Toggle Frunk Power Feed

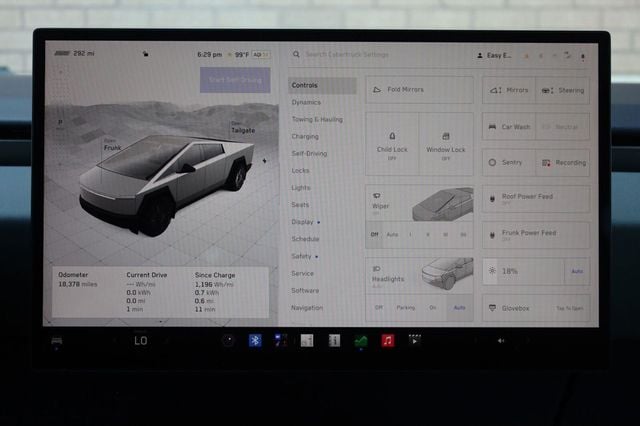(x=536, y=235)
